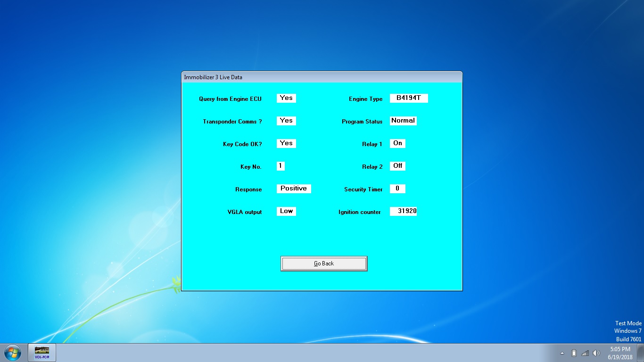Show hidden system tray icons
644x362 pixels.
562,353
